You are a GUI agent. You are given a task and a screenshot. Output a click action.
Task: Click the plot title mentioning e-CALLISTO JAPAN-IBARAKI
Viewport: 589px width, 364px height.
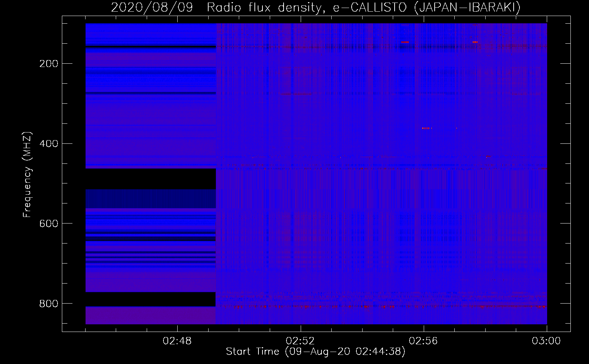[x=316, y=7]
